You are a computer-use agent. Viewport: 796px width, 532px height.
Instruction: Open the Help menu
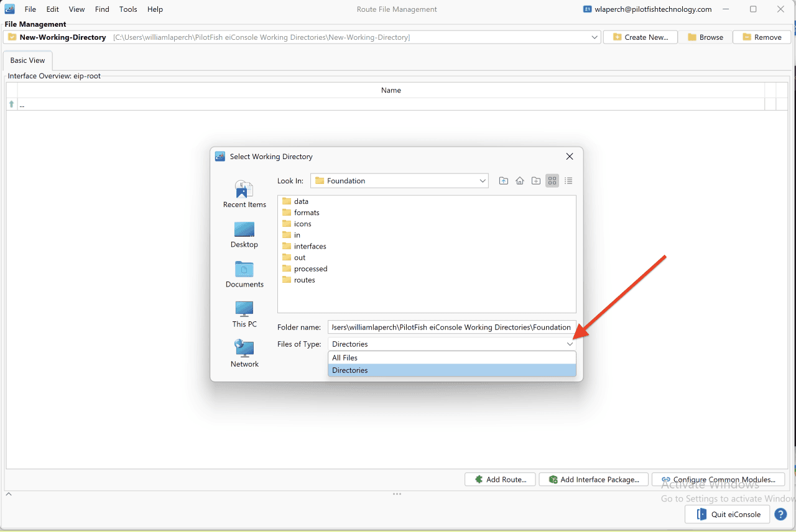coord(155,9)
